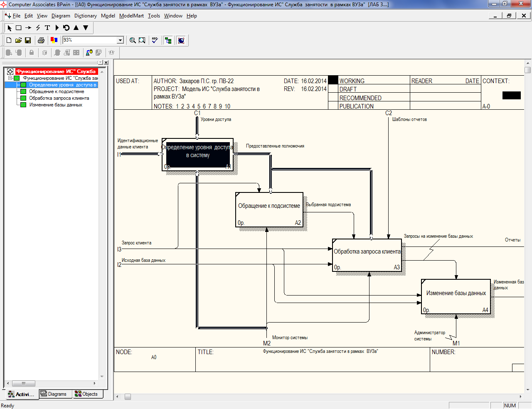This screenshot has width=532, height=409.
Task: Open the Dictionary menu
Action: (x=85, y=16)
